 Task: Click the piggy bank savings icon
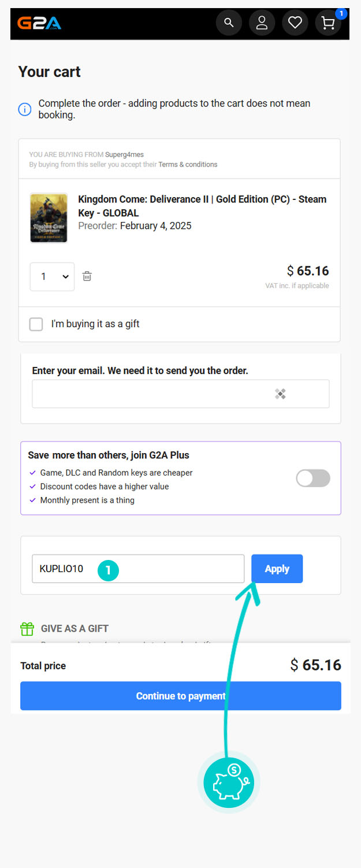pyautogui.click(x=229, y=782)
